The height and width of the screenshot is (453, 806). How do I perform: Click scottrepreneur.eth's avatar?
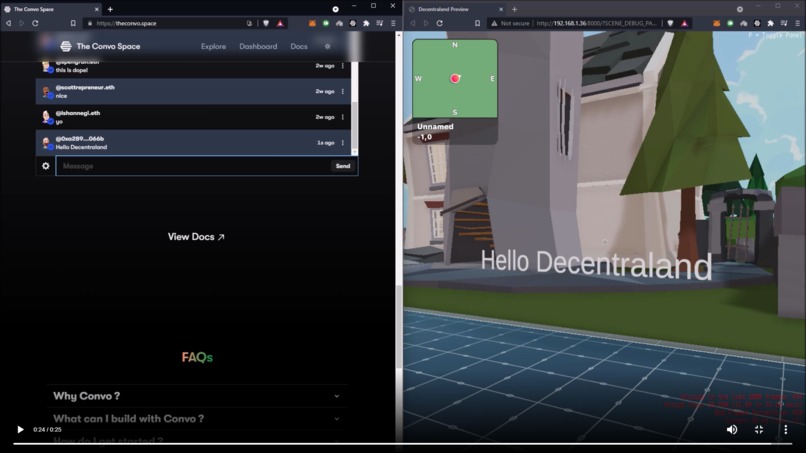(x=47, y=92)
